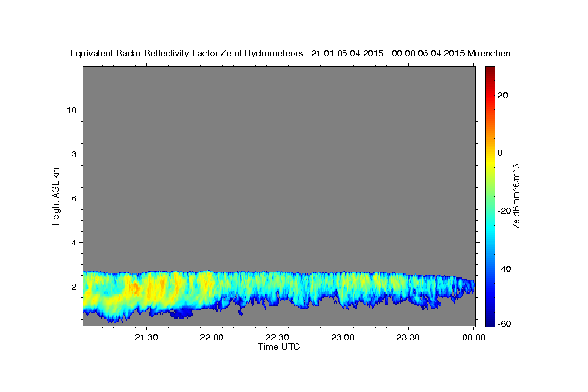
Task: Click the height tick label '4'
Action: click(74, 242)
